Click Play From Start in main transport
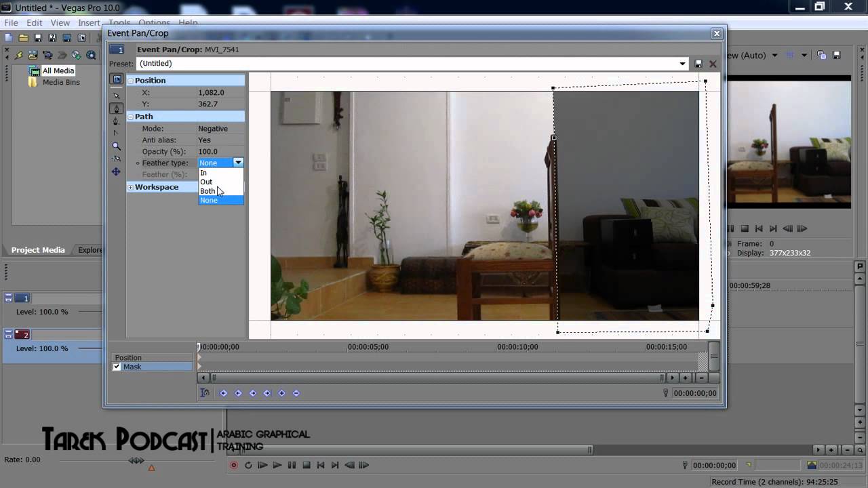Viewport: 868px width, 488px height. (x=262, y=465)
